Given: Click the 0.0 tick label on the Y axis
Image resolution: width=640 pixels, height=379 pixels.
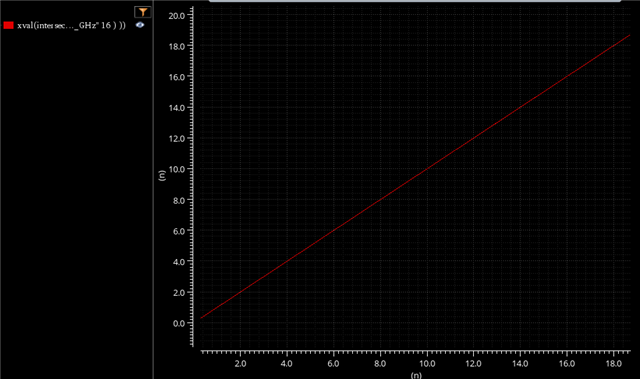Looking at the screenshot, I should pyautogui.click(x=179, y=323).
